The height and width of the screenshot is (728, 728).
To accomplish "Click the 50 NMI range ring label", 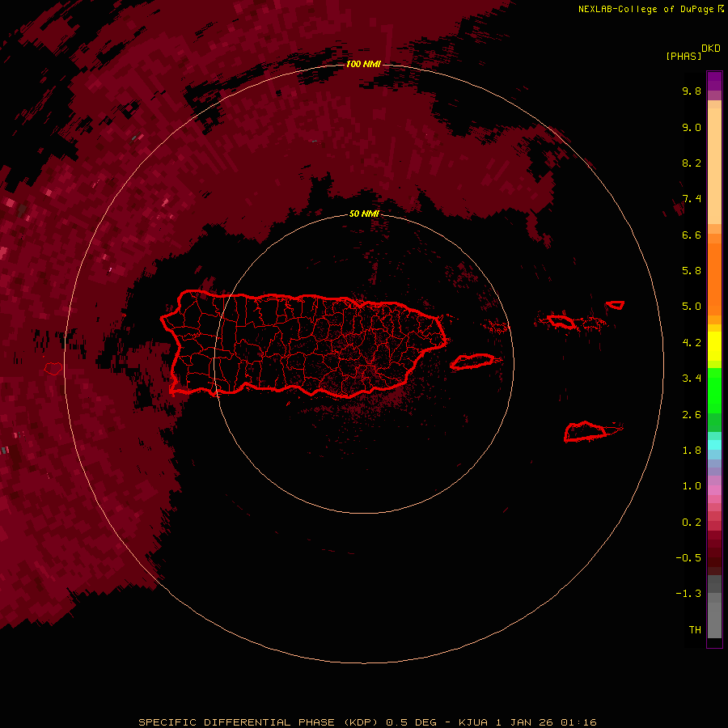I will (x=364, y=214).
